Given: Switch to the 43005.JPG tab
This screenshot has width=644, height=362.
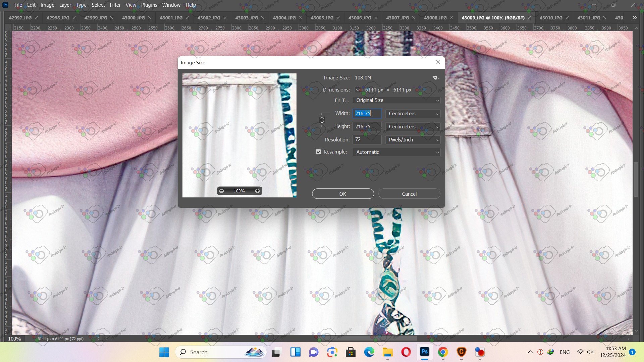Looking at the screenshot, I should click(322, 18).
